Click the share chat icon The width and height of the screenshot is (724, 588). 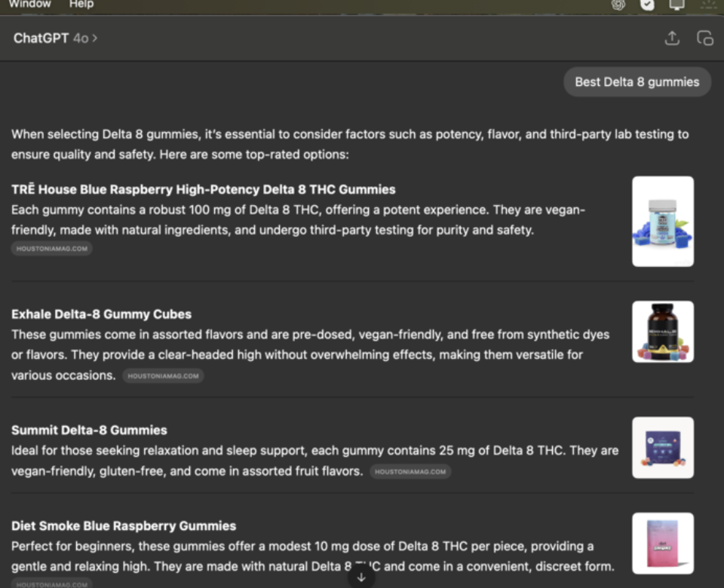pyautogui.click(x=672, y=38)
